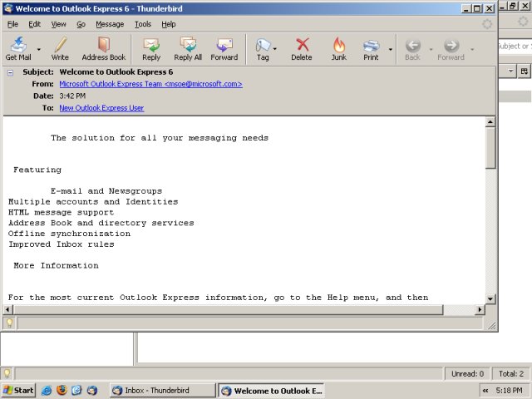Open the Tools menu
Screen dimensions: 532x399
pos(142,24)
